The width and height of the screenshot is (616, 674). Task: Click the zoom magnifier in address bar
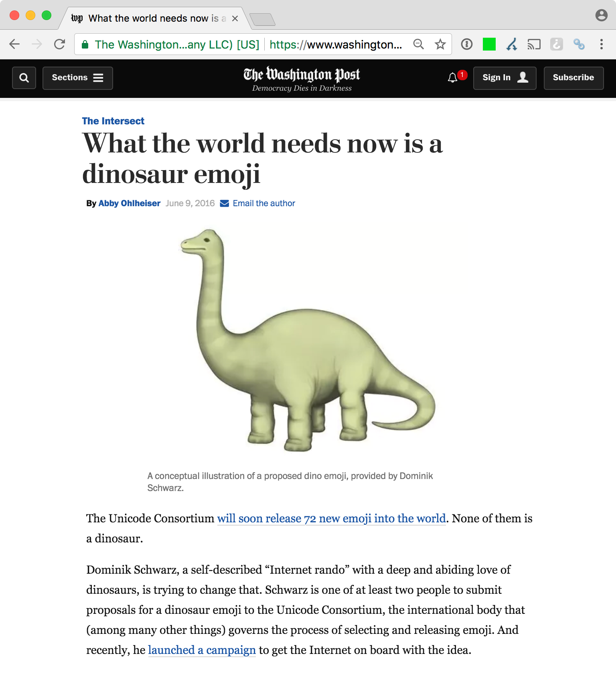click(x=418, y=44)
